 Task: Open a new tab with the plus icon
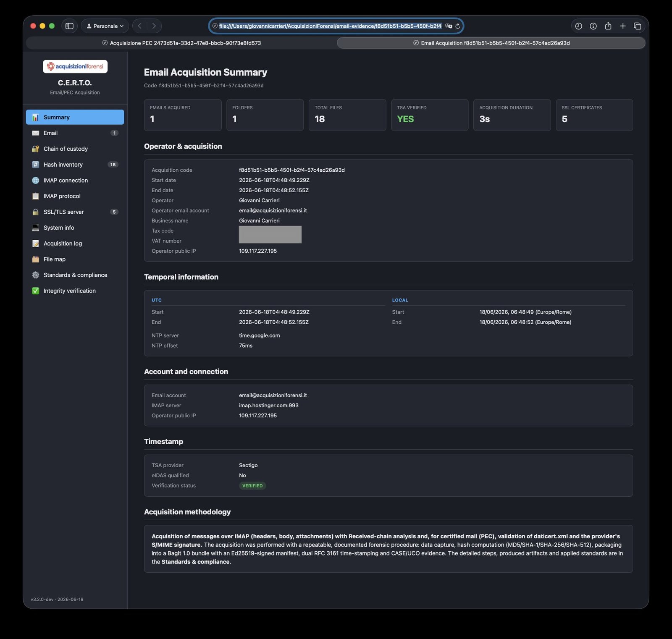pyautogui.click(x=623, y=26)
